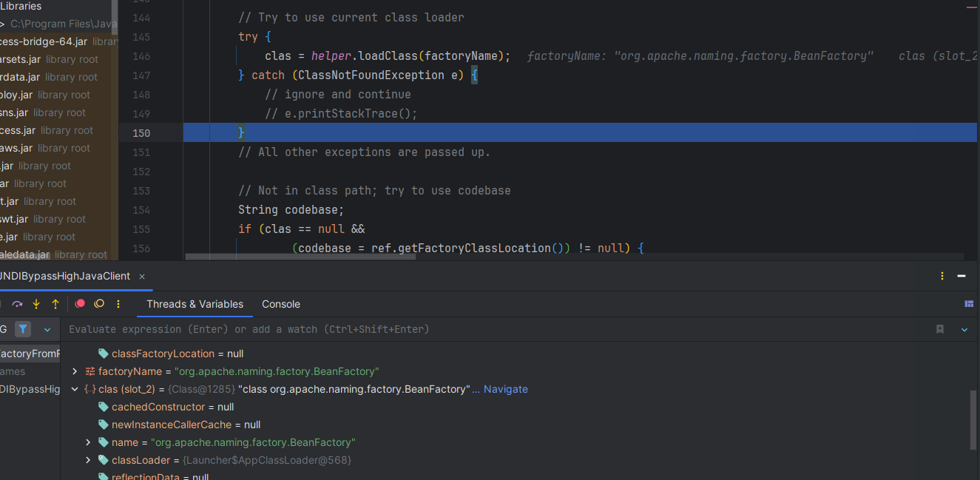This screenshot has height=480, width=980.
Task: Select the Threads & Variables tab
Action: point(195,304)
